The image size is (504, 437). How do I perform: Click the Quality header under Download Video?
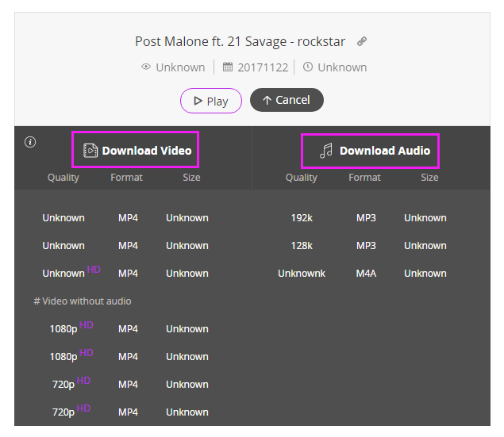[x=63, y=178]
